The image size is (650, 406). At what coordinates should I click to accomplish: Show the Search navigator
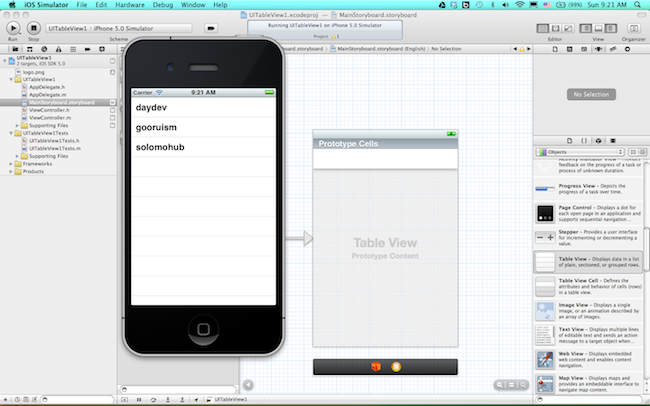point(44,49)
